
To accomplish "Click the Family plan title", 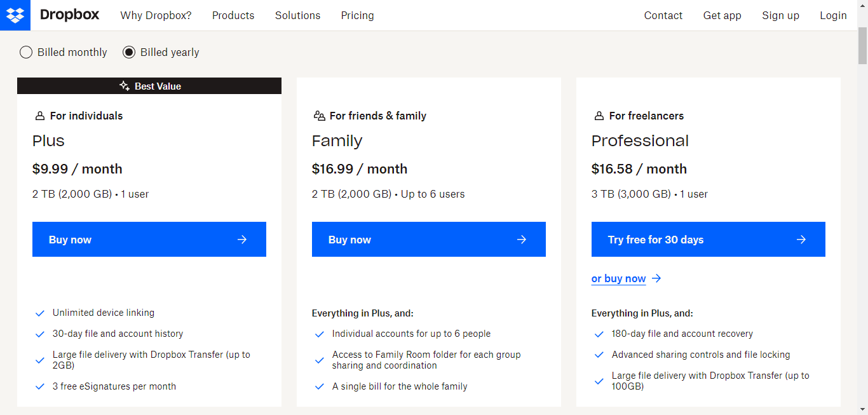I will click(337, 140).
